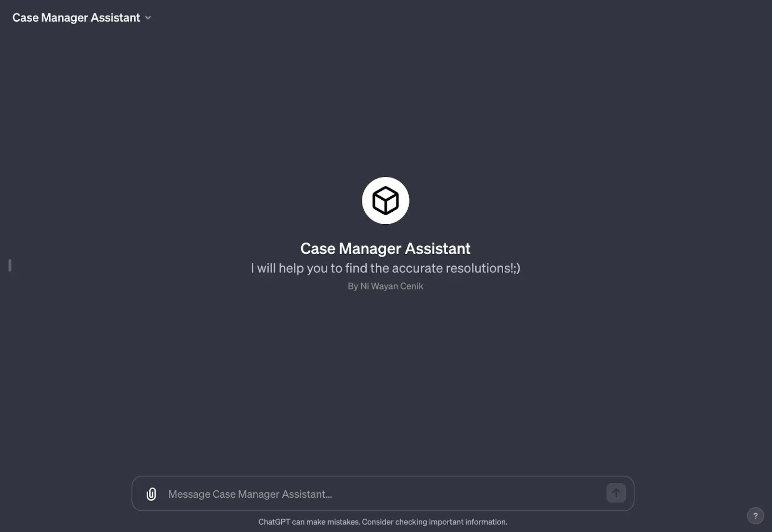Image resolution: width=772 pixels, height=532 pixels.
Task: Click the cube logo of Case Manager Assistant
Action: coord(386,201)
